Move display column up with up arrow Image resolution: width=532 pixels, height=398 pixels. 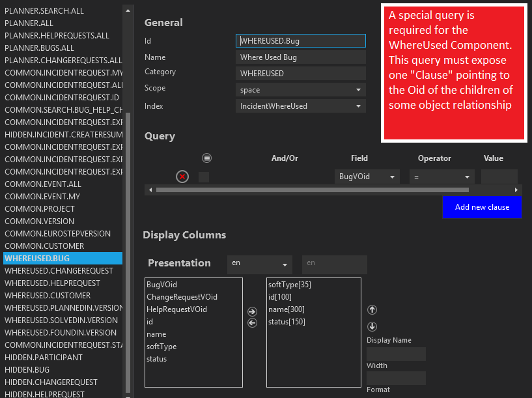[372, 310]
